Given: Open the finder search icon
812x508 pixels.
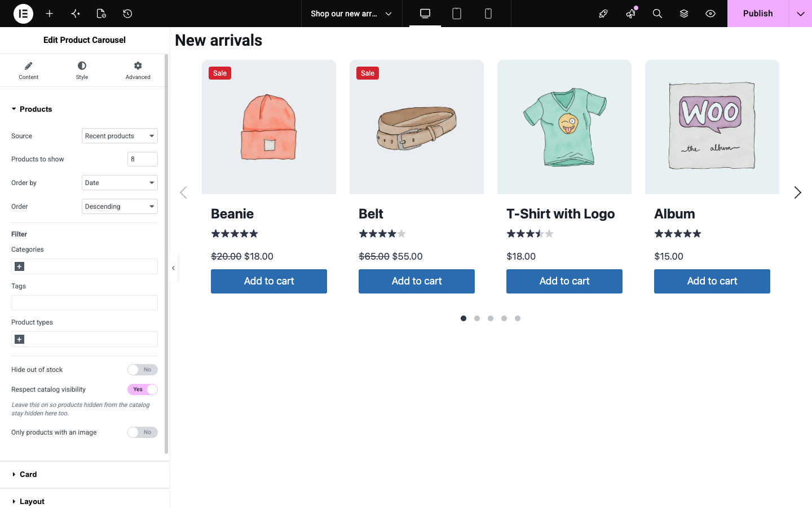Looking at the screenshot, I should 657,14.
